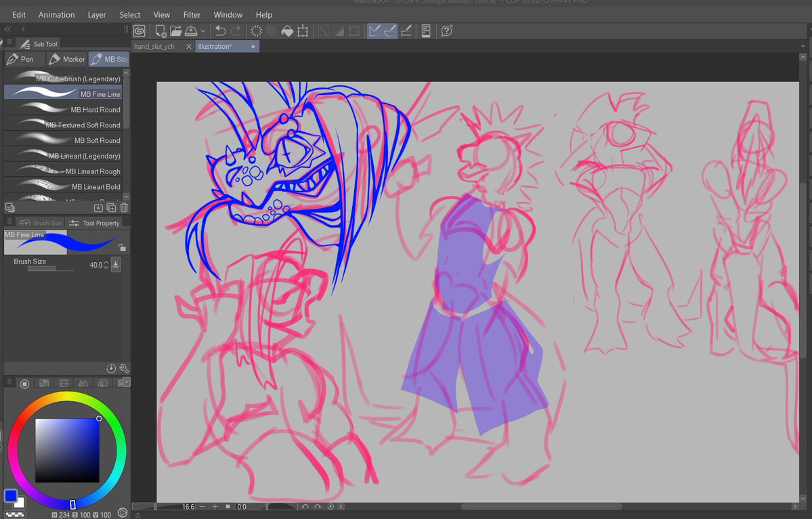Redo the undone action
Image resolution: width=812 pixels, height=519 pixels.
(x=236, y=31)
